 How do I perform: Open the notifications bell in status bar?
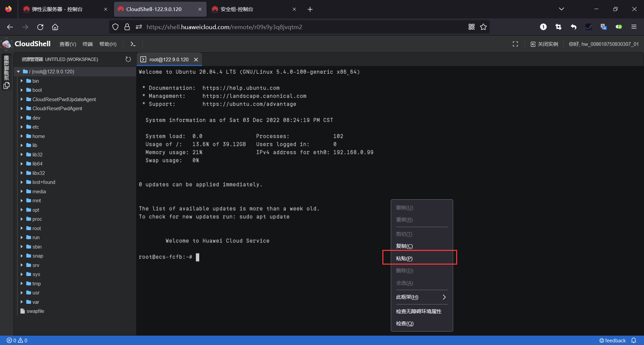[634, 340]
